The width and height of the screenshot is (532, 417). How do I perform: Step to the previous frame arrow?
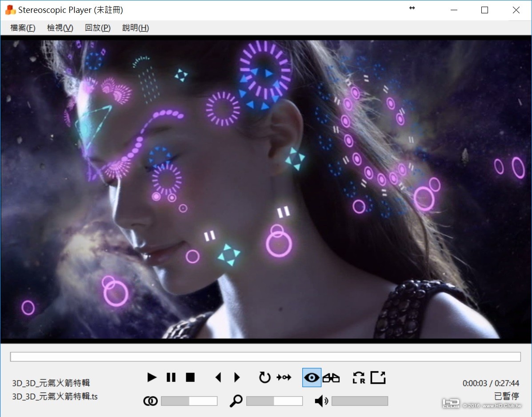point(218,377)
